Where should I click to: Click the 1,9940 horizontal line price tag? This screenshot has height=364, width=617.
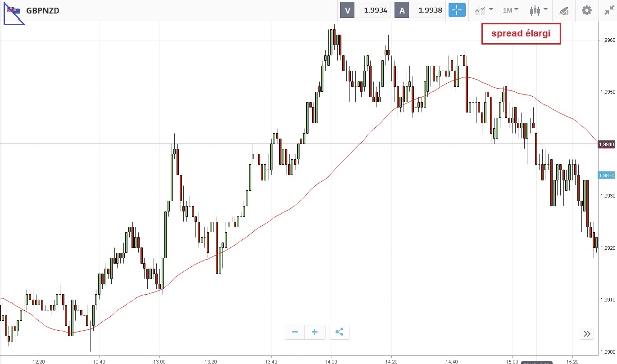pos(607,144)
